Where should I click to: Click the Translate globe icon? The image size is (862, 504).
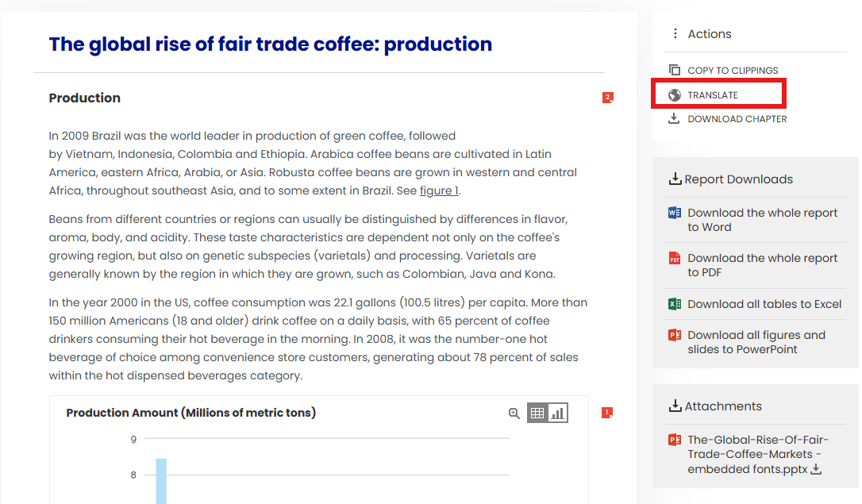[x=675, y=95]
